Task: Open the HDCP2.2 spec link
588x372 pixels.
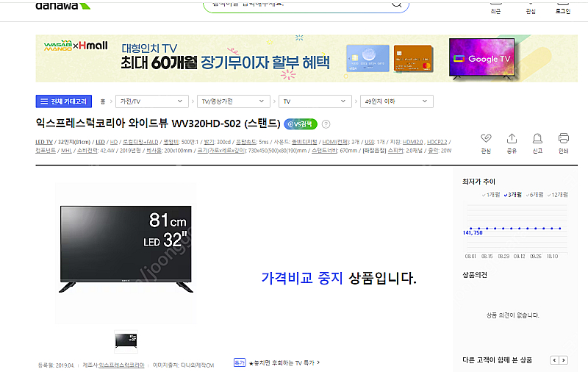Action: pyautogui.click(x=437, y=142)
